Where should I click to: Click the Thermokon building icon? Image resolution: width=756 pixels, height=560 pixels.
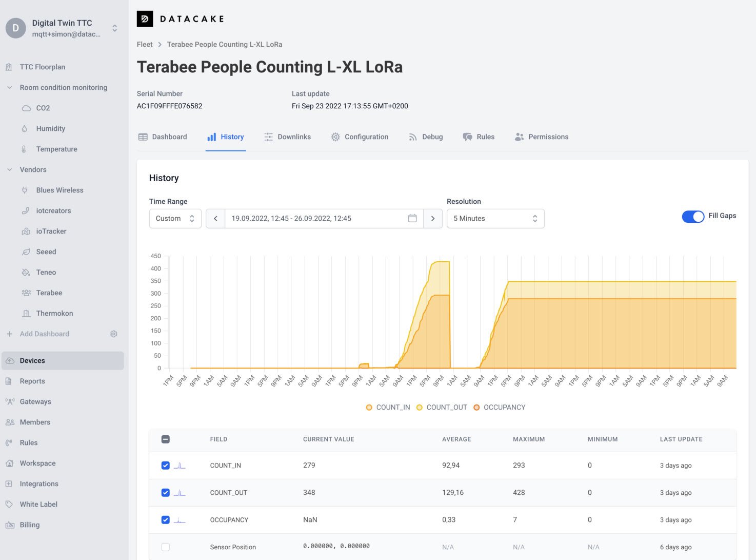27,314
